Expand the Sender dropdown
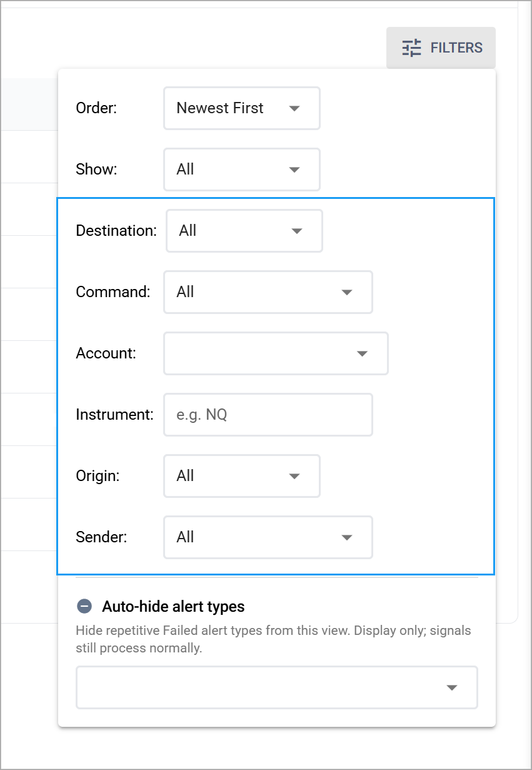 point(268,537)
